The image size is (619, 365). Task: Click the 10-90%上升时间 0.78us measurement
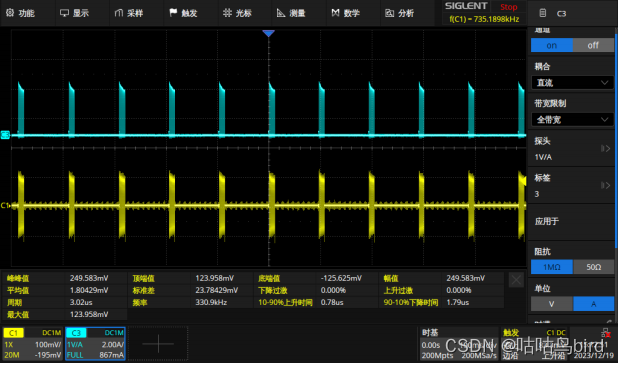tap(316, 302)
